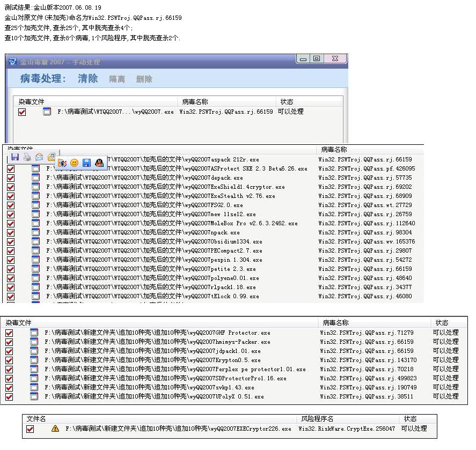The image size is (476, 450).
Task: Select Win32.PSWTroj.QQPass.wt.27729 virus name
Action: coord(365,205)
